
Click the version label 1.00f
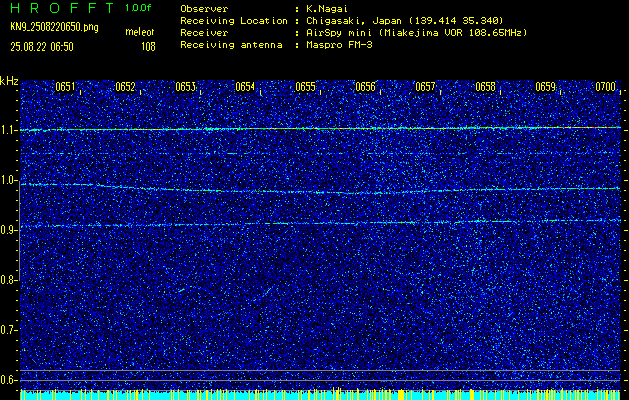[138, 8]
